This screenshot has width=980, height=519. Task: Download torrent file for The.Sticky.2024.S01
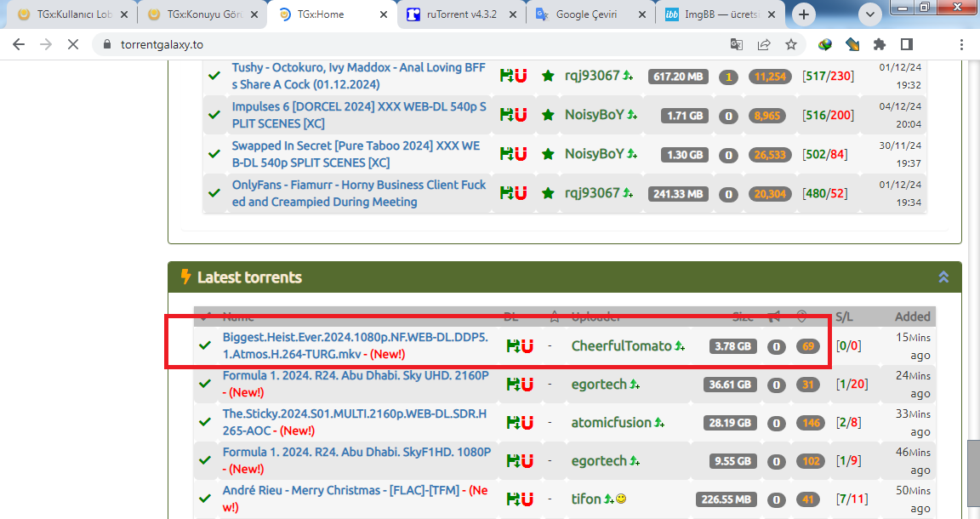[513, 423]
